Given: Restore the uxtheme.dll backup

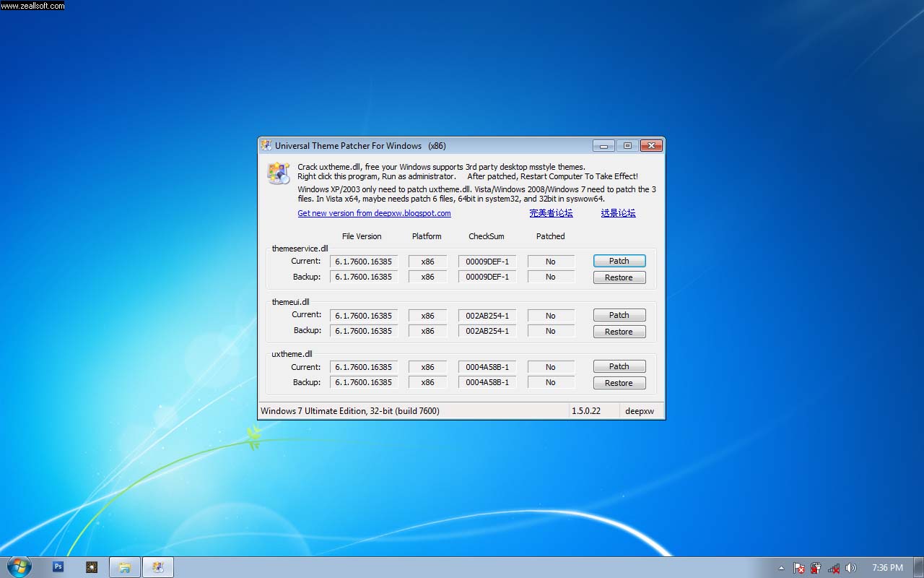Looking at the screenshot, I should (619, 383).
